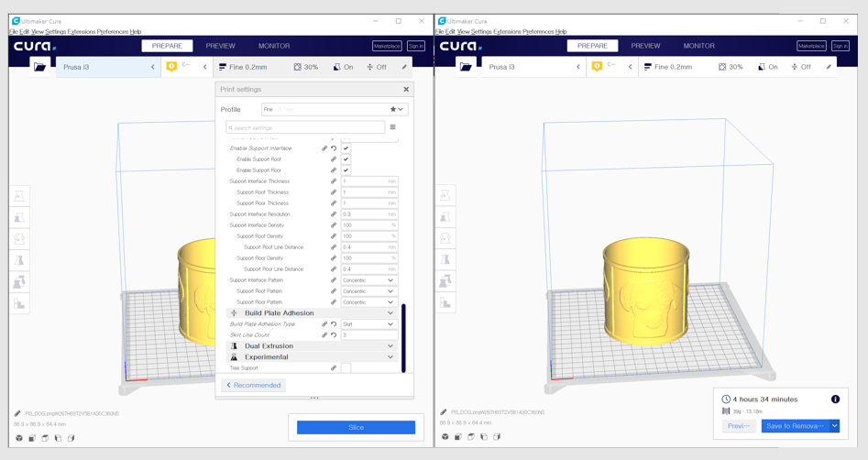Click Sign in button in left window
This screenshot has width=868, height=460.
416,46
